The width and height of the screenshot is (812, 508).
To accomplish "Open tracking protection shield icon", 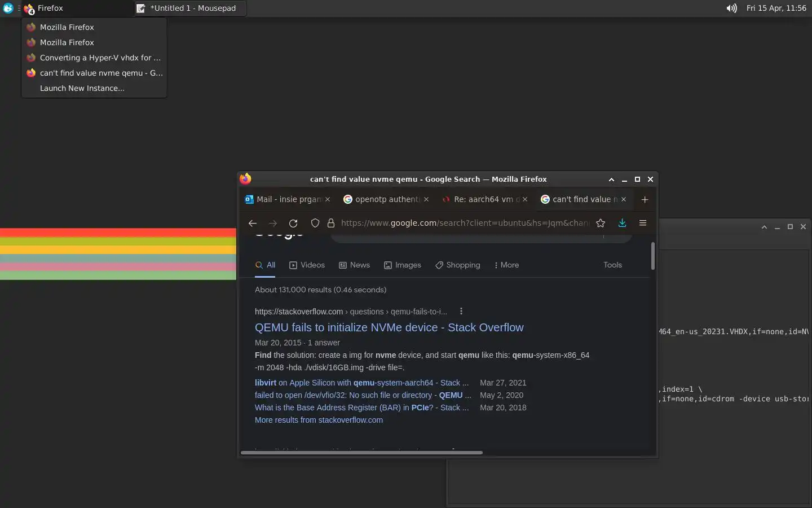I will pyautogui.click(x=315, y=223).
